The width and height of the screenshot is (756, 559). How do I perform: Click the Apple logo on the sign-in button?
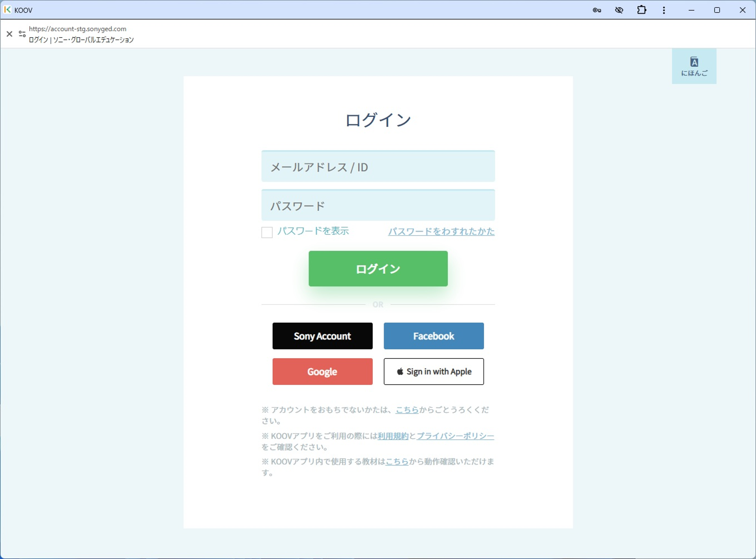[400, 371]
